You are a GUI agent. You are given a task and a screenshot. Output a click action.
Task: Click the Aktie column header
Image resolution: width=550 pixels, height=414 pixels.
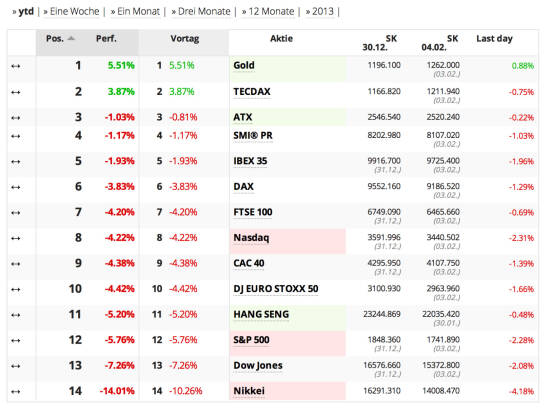point(282,39)
